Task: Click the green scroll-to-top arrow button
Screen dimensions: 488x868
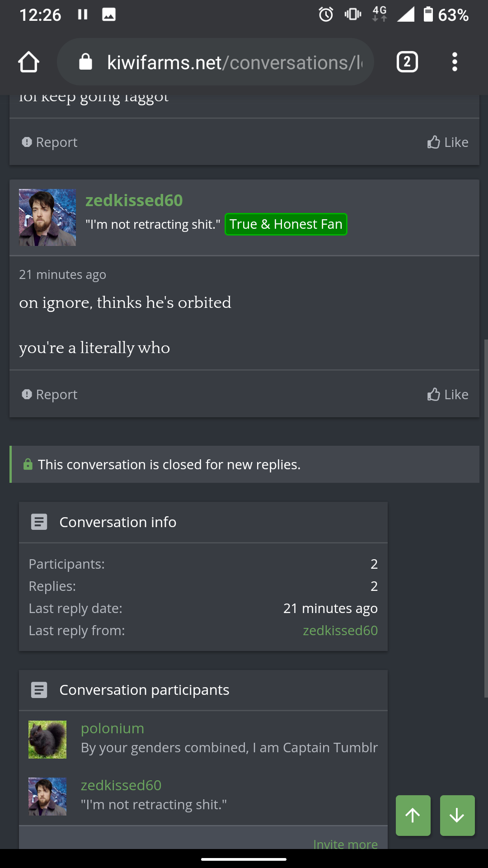Action: [x=413, y=816]
